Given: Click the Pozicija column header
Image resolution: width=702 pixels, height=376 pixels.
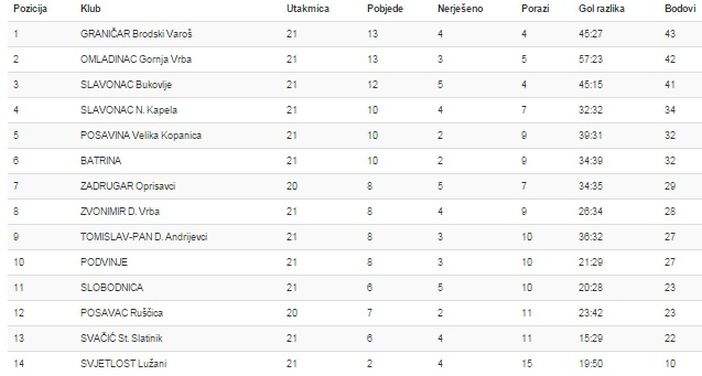Looking at the screenshot, I should coord(30,9).
